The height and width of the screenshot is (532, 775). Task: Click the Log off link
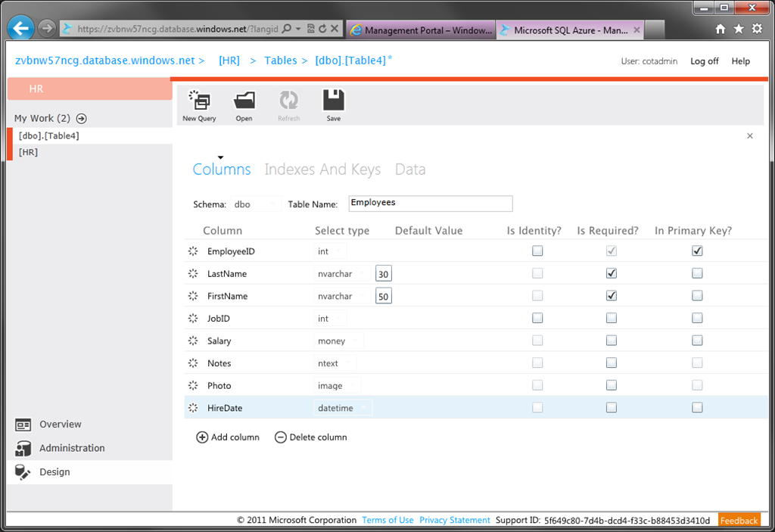coord(705,61)
